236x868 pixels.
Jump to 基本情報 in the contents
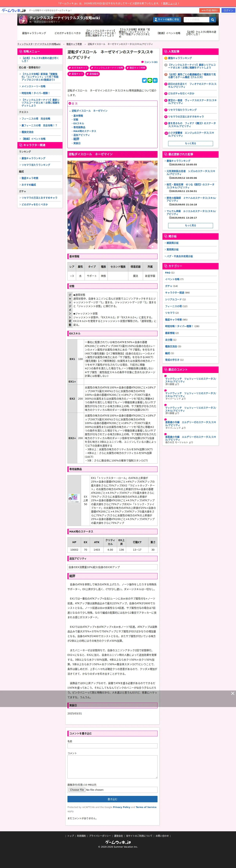[x=78, y=116]
